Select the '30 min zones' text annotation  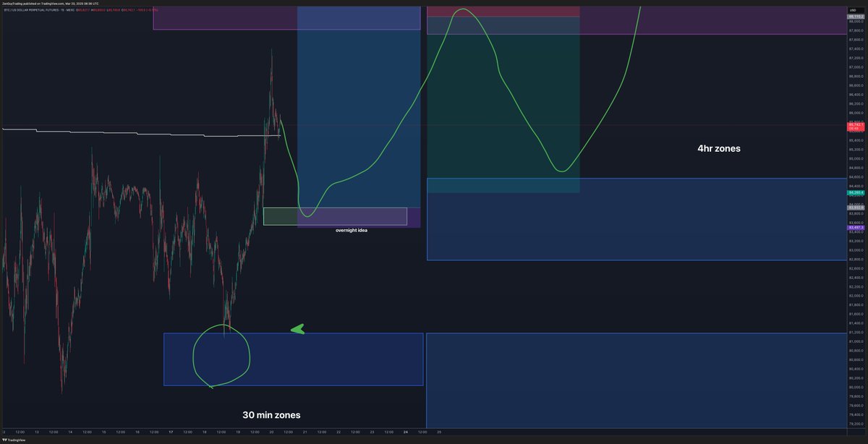coord(271,415)
